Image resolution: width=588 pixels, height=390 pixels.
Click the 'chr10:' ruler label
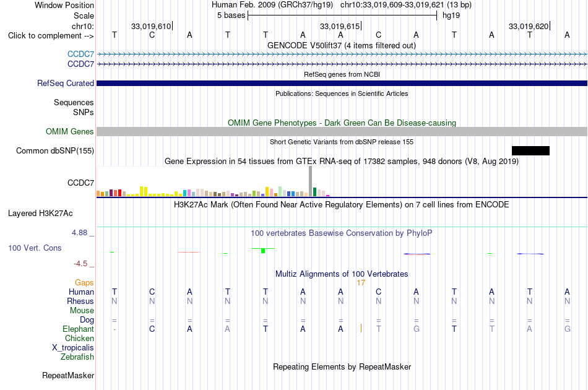pyautogui.click(x=83, y=26)
